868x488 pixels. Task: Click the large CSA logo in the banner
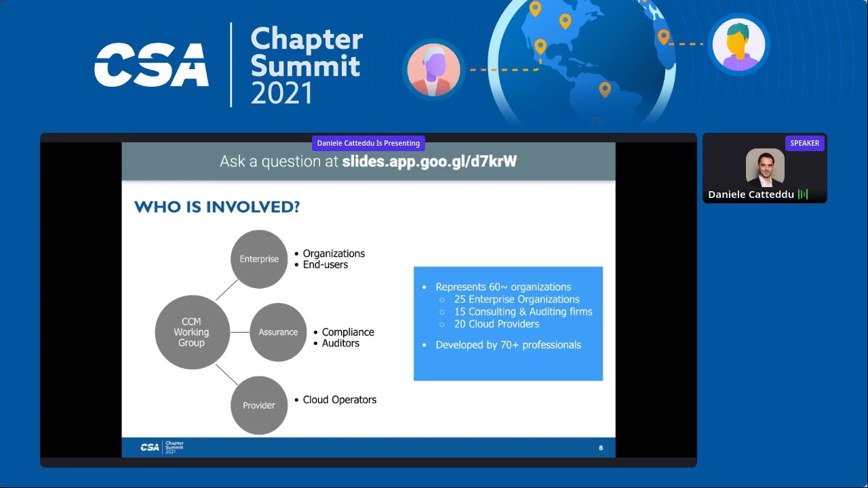[x=151, y=65]
